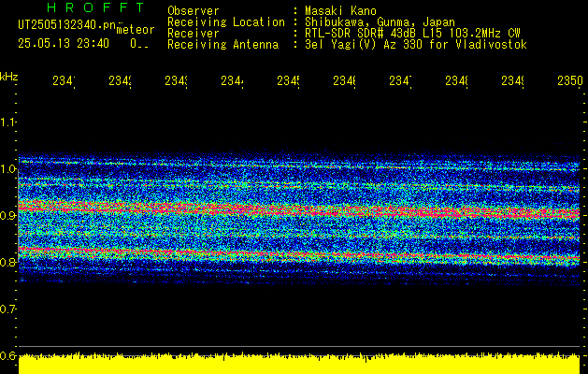Click the 'Receiving Antenna' field label

pyautogui.click(x=222, y=45)
